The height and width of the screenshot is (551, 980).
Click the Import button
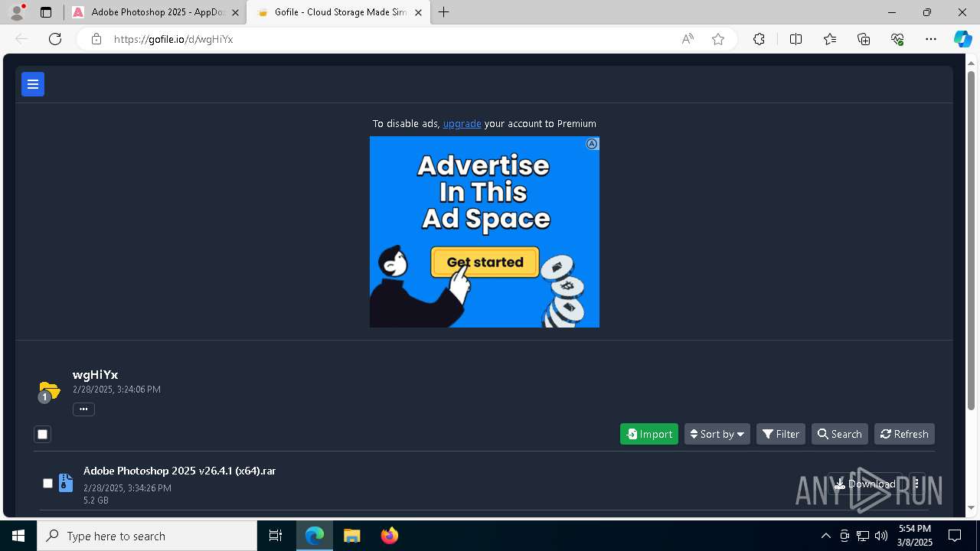(x=649, y=434)
